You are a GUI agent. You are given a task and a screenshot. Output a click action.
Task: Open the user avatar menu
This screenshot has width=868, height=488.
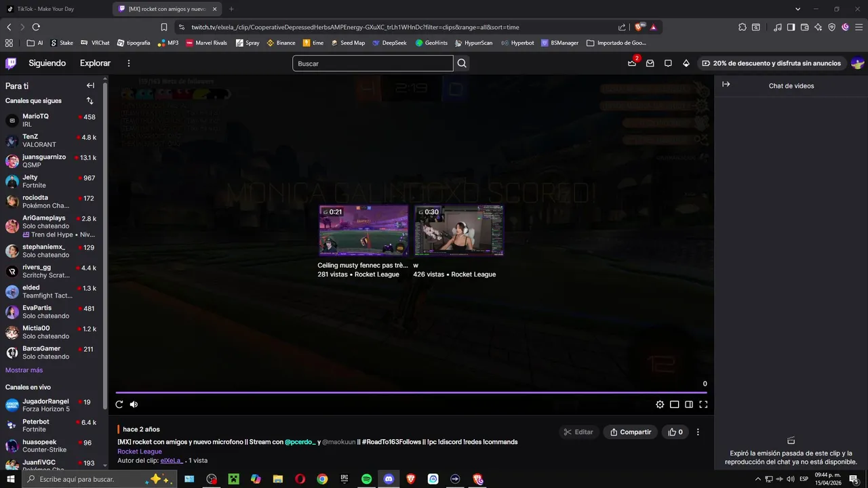[857, 63]
